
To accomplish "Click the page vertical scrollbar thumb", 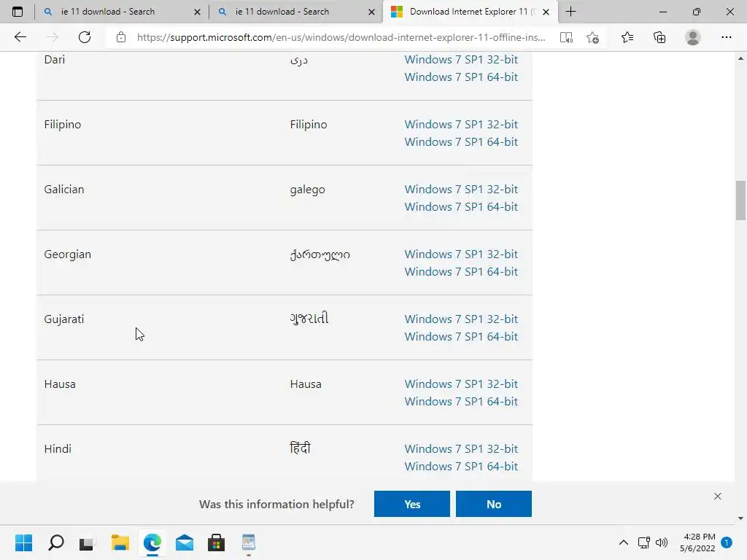I will point(740,200).
